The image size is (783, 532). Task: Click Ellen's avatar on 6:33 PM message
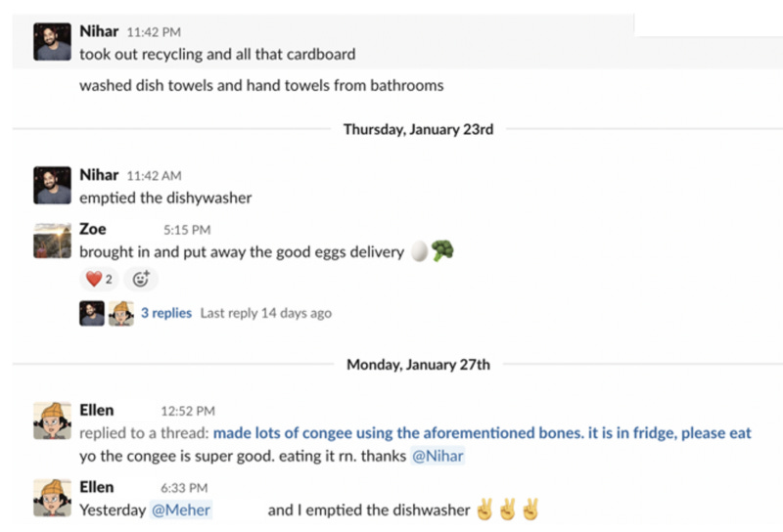pos(53,498)
